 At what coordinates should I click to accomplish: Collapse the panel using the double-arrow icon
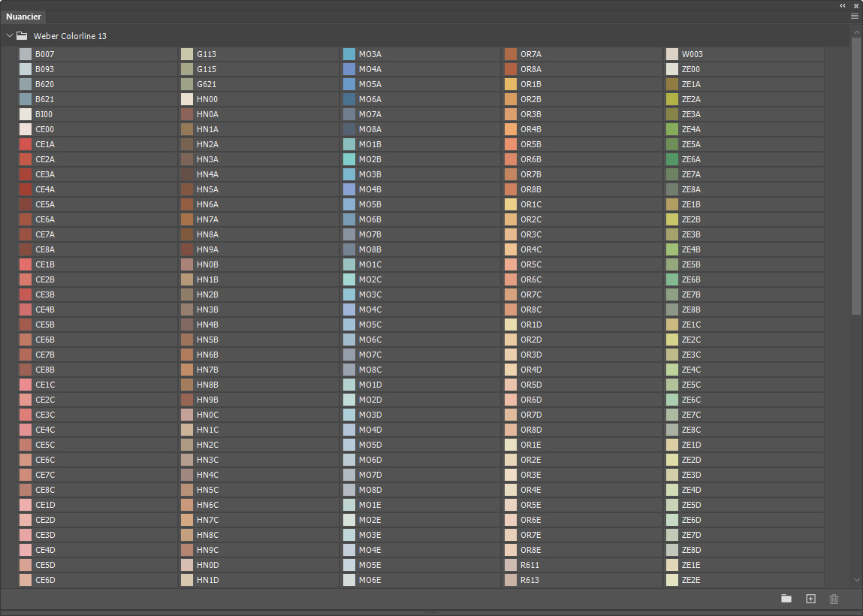click(843, 5)
